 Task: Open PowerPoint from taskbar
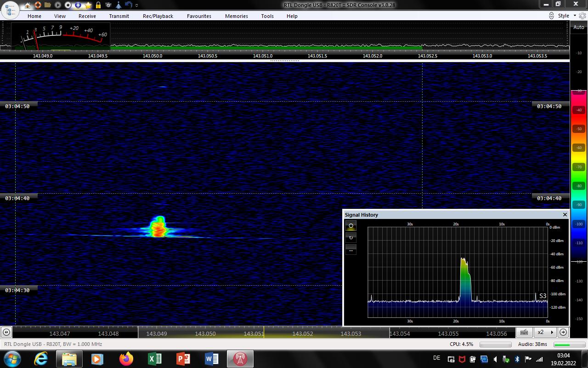[183, 359]
